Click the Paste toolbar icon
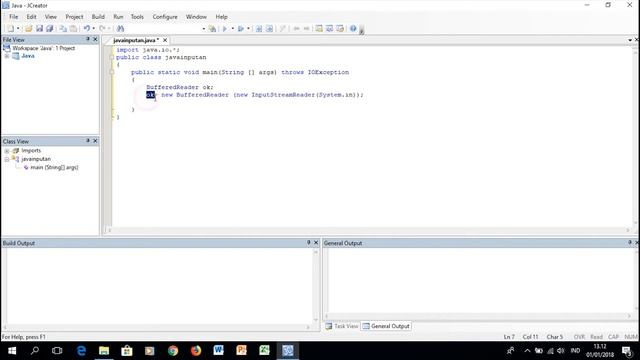 (73, 29)
